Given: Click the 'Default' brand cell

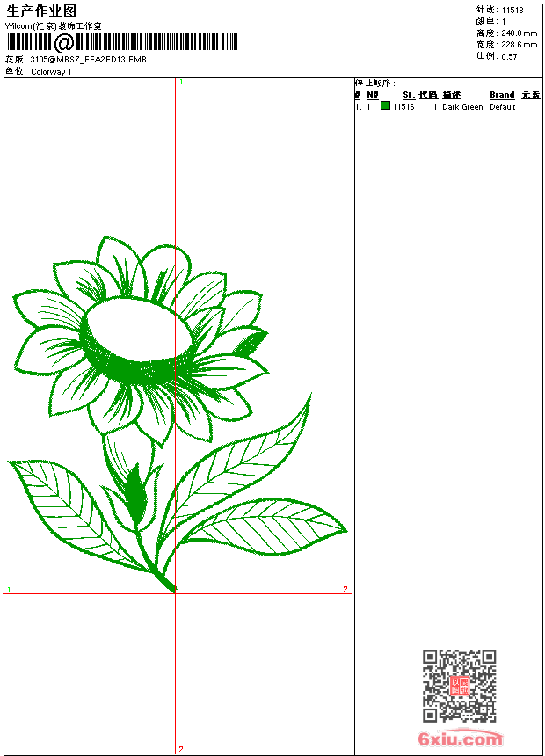Looking at the screenshot, I should pyautogui.click(x=503, y=107).
